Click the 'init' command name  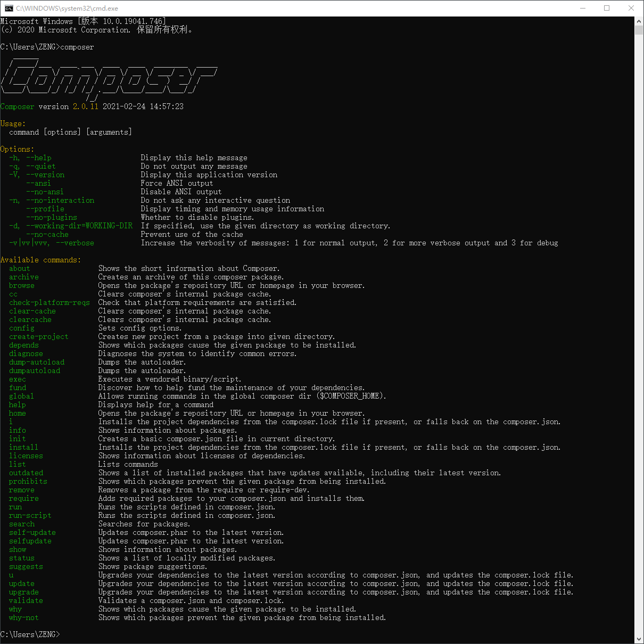point(18,439)
